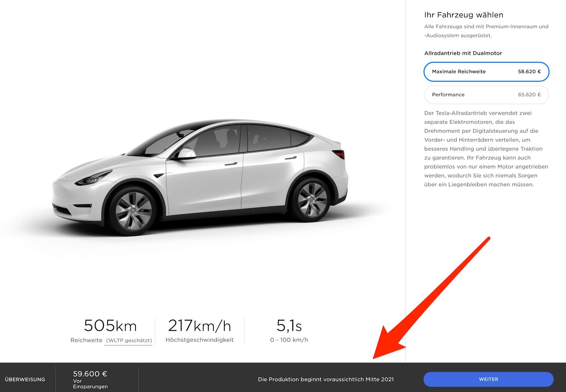The height and width of the screenshot is (392, 566).
Task: Click the Ihr Fahrzeug wählen heading
Action: pos(464,15)
